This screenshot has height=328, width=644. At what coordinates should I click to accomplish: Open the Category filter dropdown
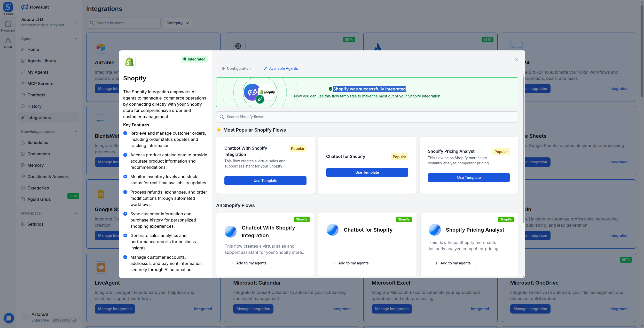click(177, 23)
